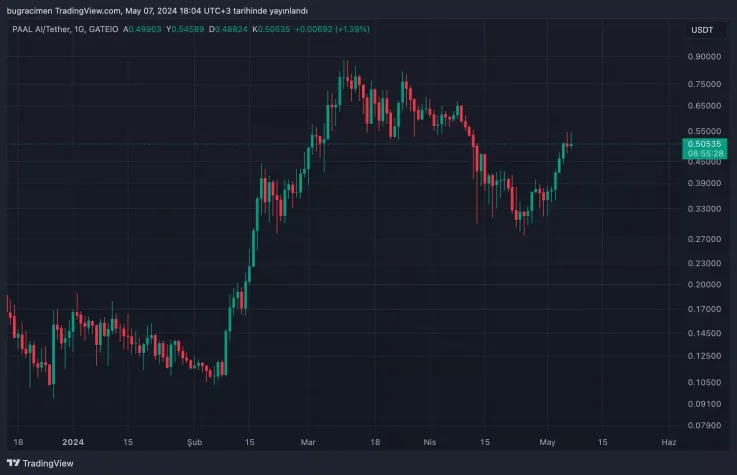Click the Haz month marker on time axis
The width and height of the screenshot is (737, 475).
(669, 441)
